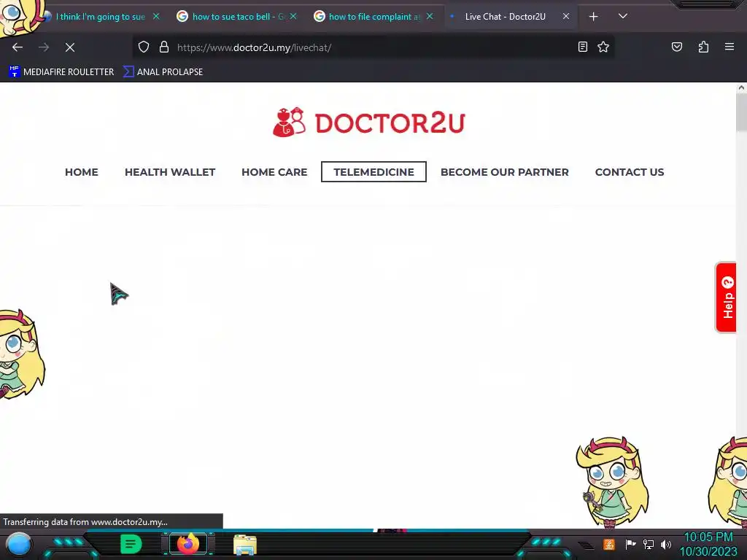This screenshot has width=747, height=560.
Task: Open HOME CARE menu item
Action: click(274, 172)
